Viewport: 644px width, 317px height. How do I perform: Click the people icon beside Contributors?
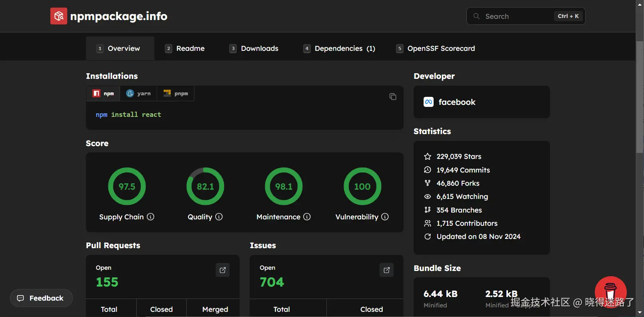pyautogui.click(x=428, y=223)
